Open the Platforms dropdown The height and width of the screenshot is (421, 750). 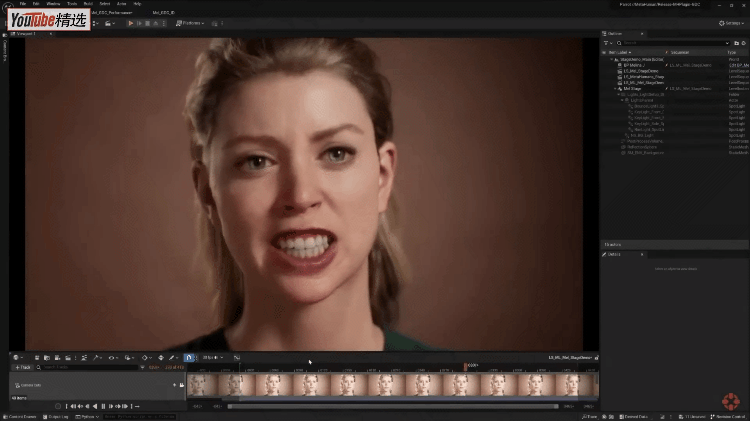(190, 23)
